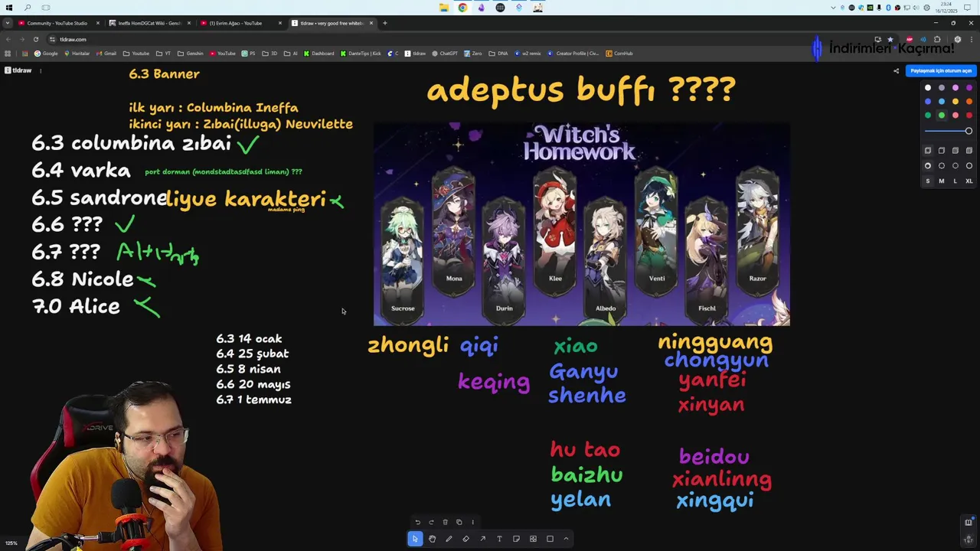Open the Dashboard bookmark
This screenshot has width=980, height=551.
319,54
